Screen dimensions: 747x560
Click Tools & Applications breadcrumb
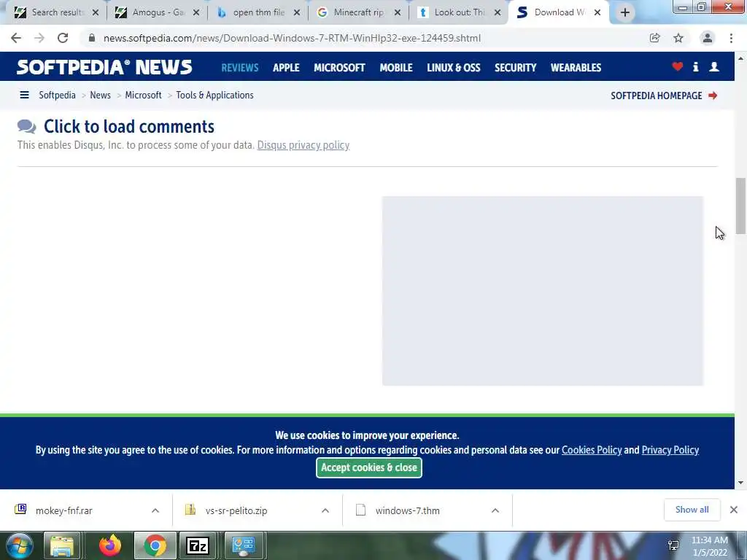[215, 96]
